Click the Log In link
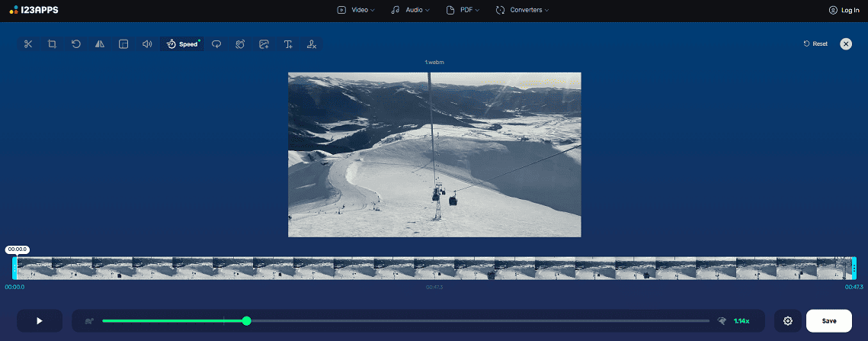This screenshot has height=341, width=868. click(x=844, y=10)
